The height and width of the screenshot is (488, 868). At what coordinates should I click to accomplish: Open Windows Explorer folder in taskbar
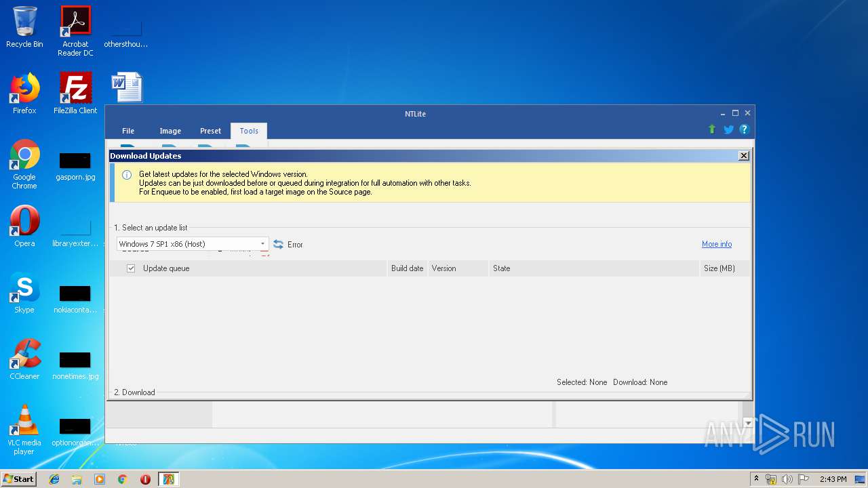tap(77, 479)
